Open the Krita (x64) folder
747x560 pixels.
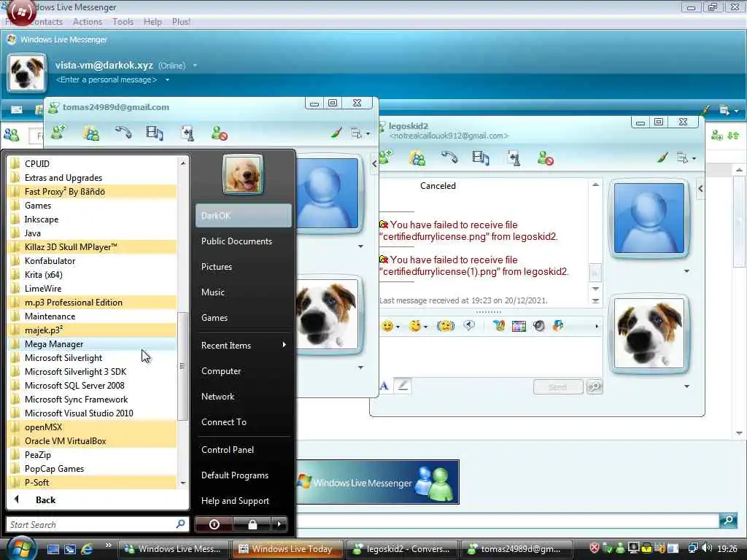[x=93, y=275]
